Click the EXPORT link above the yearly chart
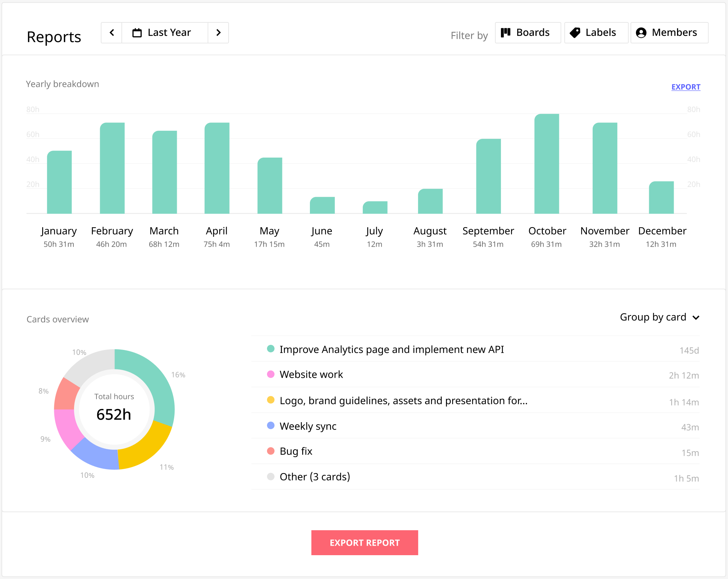 tap(685, 87)
